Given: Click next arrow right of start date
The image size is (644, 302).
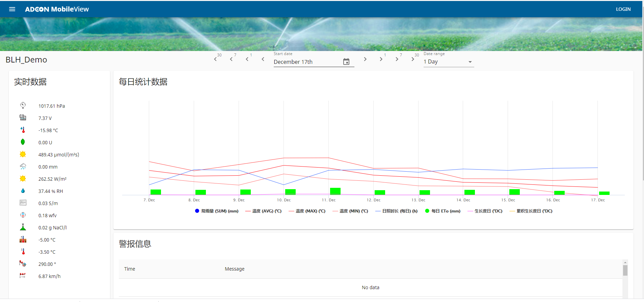Looking at the screenshot, I should tap(365, 59).
